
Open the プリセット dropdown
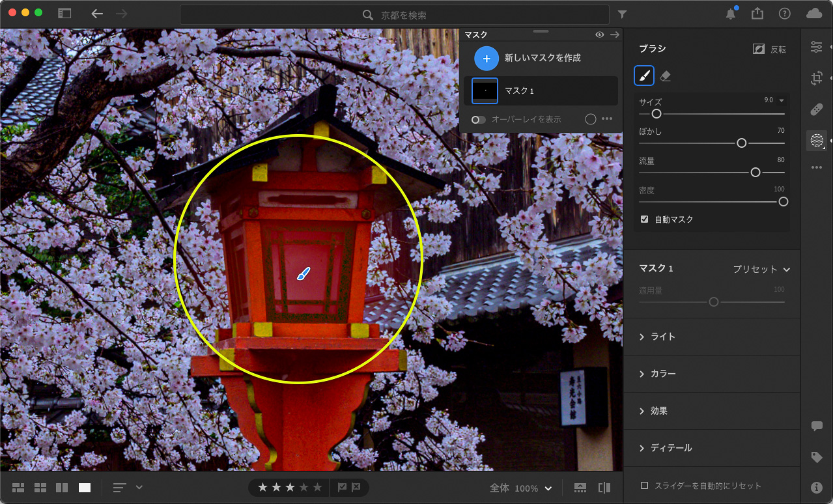click(x=761, y=269)
